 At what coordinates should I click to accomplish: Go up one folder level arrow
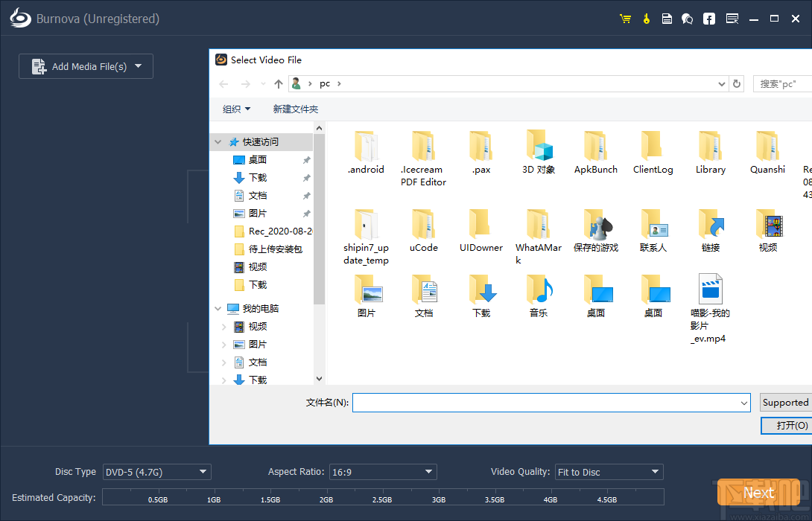pyautogui.click(x=279, y=84)
